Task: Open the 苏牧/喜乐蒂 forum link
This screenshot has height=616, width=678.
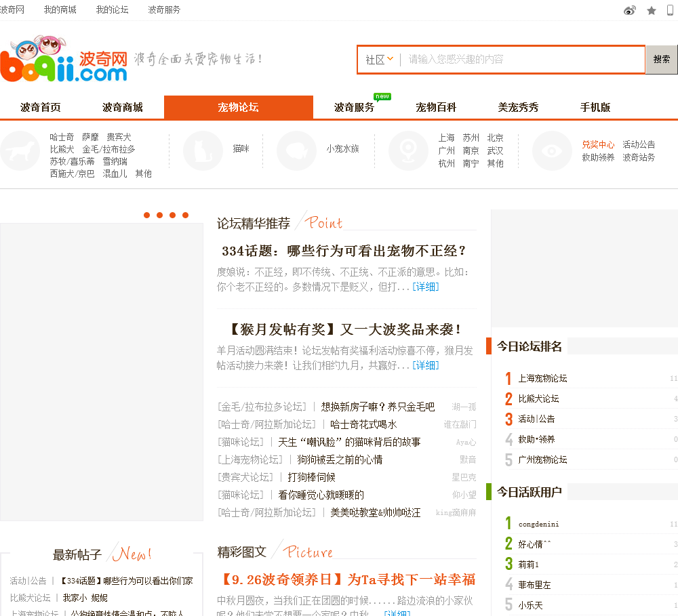Action: (73, 161)
